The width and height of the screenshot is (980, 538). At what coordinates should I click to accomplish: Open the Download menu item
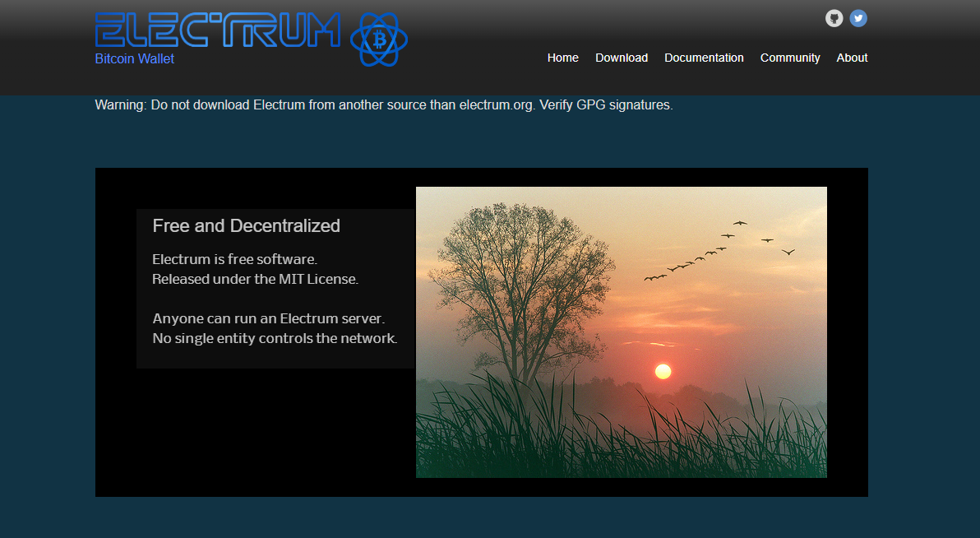pos(622,58)
